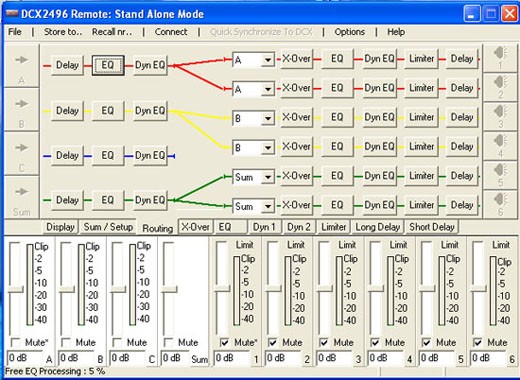Select input C arrow icon
This screenshot has width=520, height=380.
pyautogui.click(x=22, y=148)
